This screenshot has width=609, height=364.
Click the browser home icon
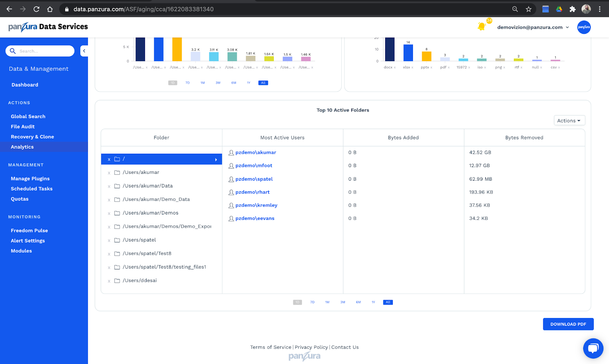[50, 9]
